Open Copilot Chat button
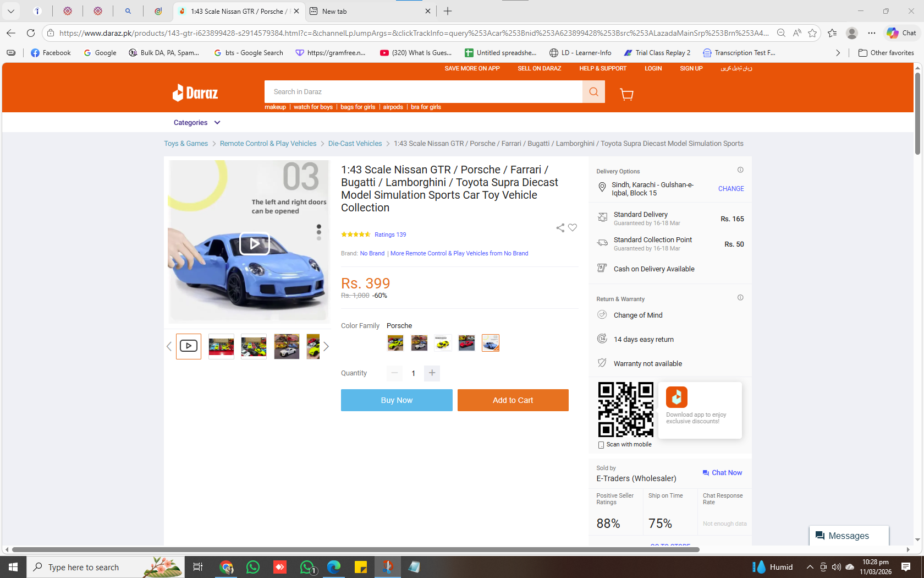924x578 pixels. (901, 33)
